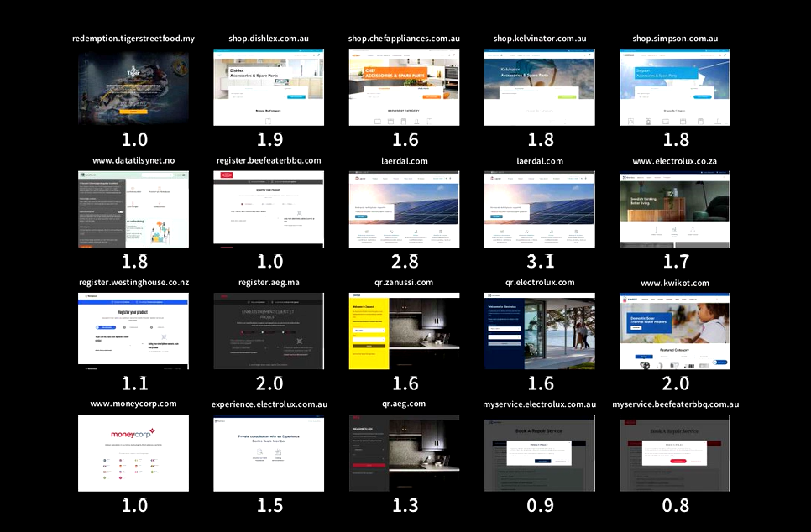
Task: Click the search input field on shop.chefappliances
Action: [x=437, y=55]
